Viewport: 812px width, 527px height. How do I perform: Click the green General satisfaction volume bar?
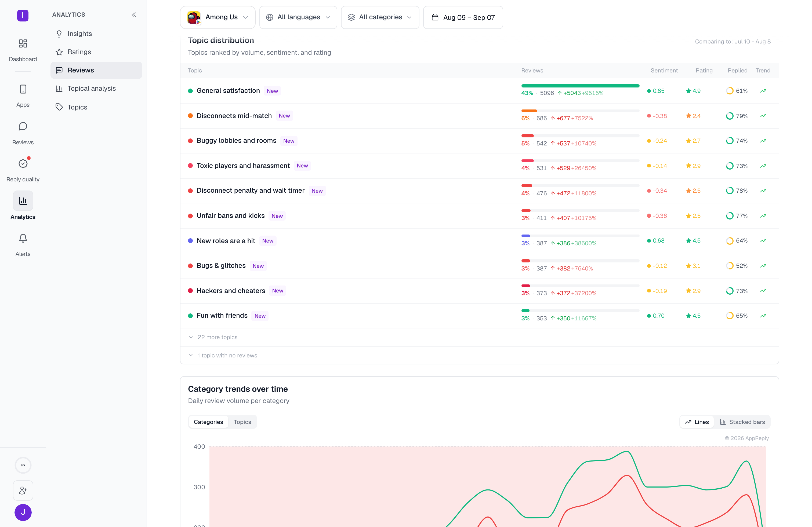click(x=580, y=86)
